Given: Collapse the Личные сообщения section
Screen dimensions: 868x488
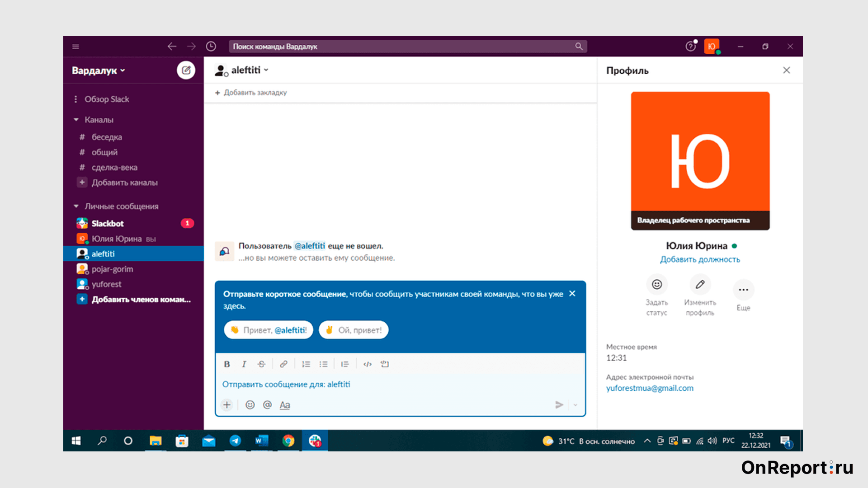Looking at the screenshot, I should coord(76,206).
